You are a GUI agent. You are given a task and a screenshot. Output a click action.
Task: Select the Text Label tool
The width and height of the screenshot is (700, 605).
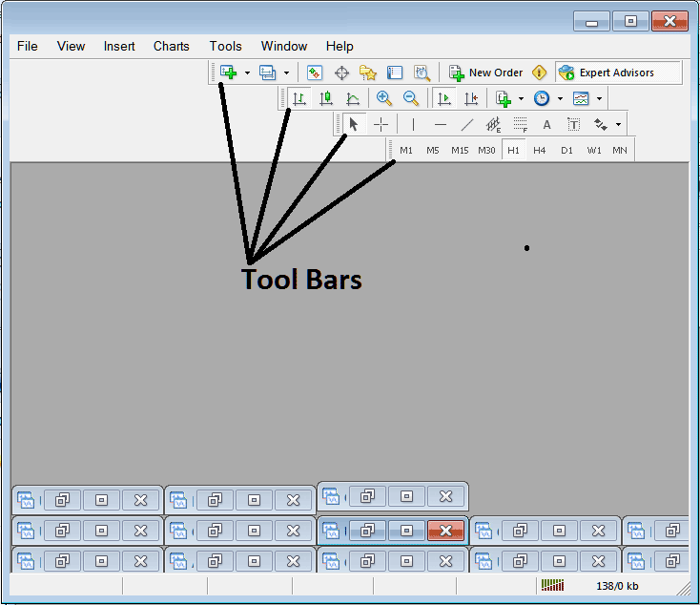(574, 124)
